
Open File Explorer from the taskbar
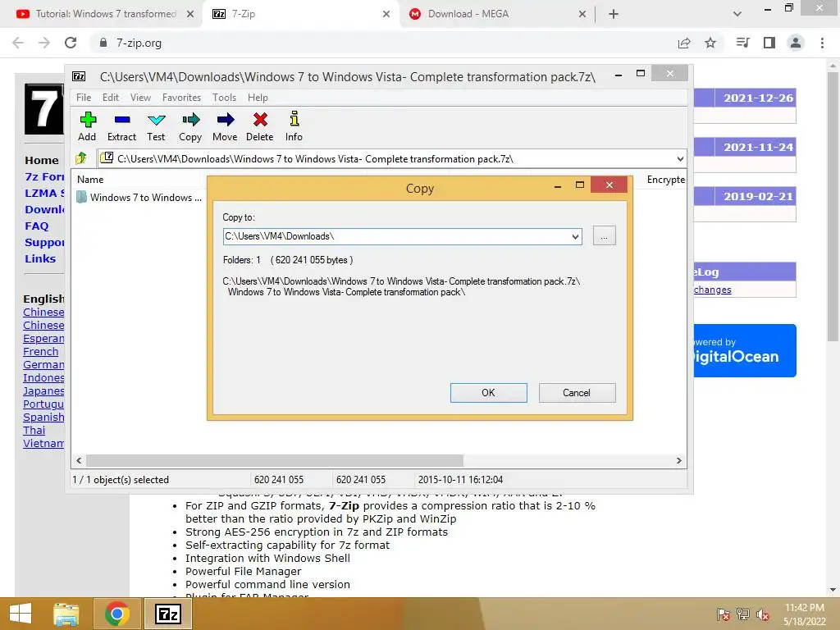point(66,614)
